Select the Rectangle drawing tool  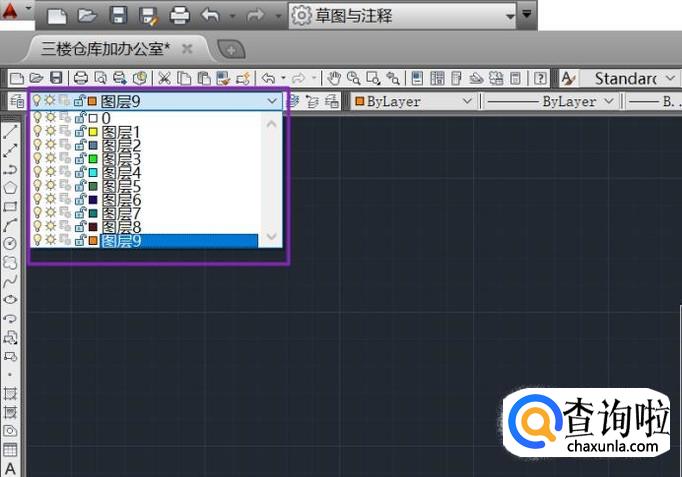(10, 207)
